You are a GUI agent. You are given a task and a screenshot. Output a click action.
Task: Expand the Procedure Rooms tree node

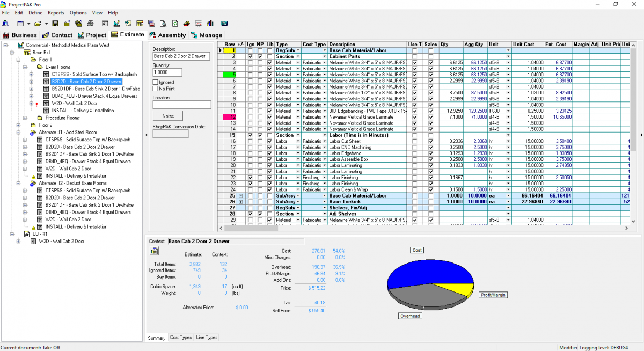pyautogui.click(x=24, y=117)
